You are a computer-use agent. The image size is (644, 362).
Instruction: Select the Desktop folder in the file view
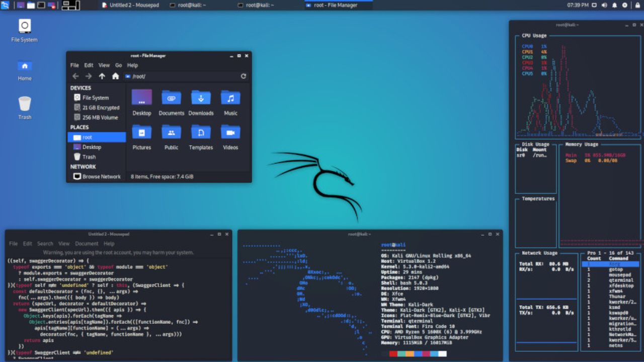tap(142, 103)
